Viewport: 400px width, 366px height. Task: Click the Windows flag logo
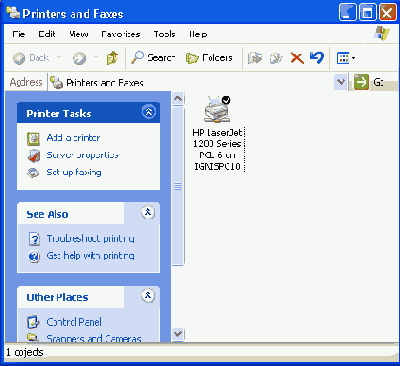pyautogui.click(x=382, y=34)
